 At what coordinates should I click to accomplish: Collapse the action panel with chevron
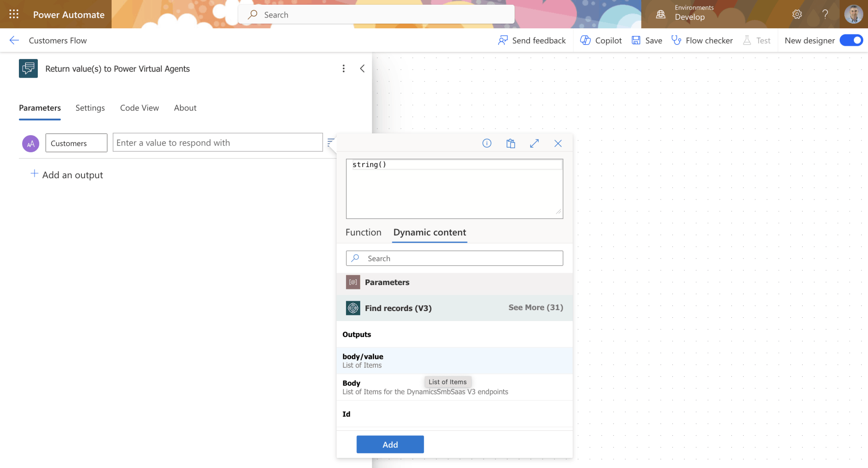(362, 69)
